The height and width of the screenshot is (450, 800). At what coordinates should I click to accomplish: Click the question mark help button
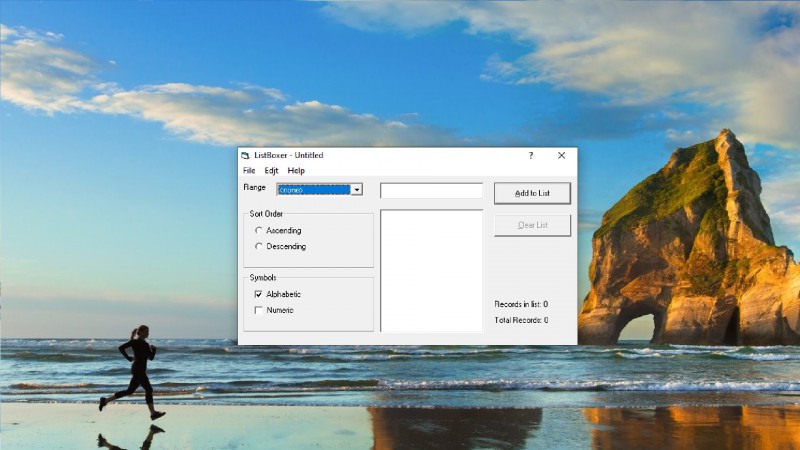(531, 155)
